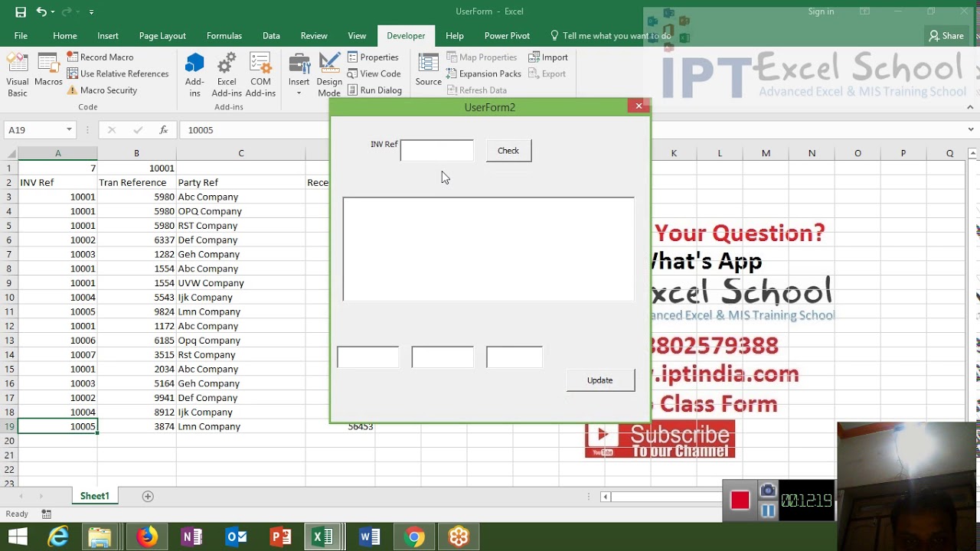The width and height of the screenshot is (980, 551).
Task: Switch to the Page Layout tab
Action: [162, 36]
